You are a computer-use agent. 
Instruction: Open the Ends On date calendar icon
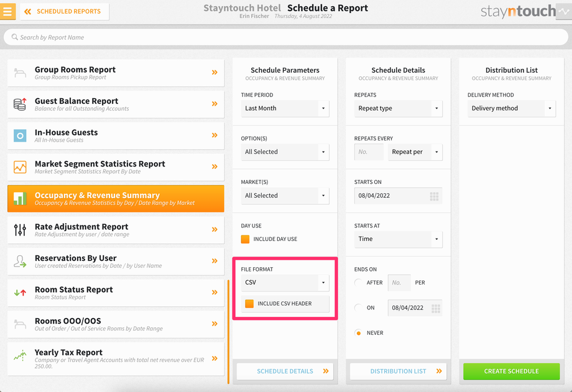click(x=436, y=309)
